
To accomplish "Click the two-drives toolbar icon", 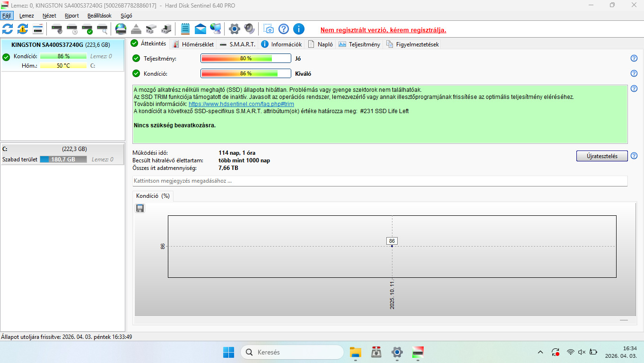I will [x=151, y=29].
